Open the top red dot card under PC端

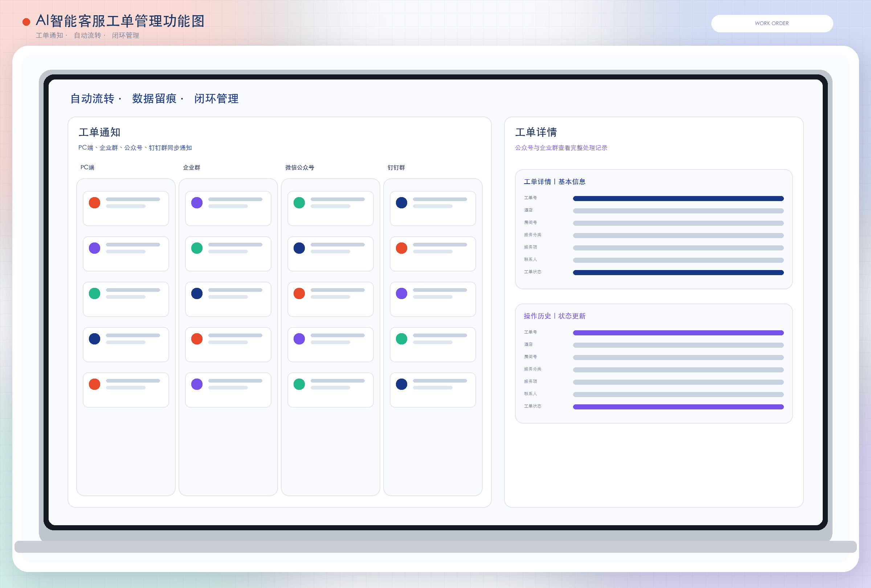pyautogui.click(x=126, y=208)
